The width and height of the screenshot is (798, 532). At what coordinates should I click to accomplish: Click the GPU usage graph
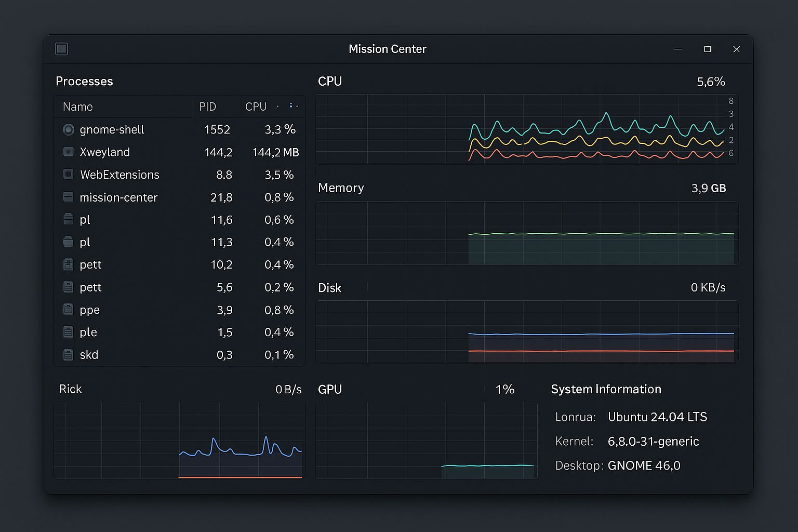point(426,440)
